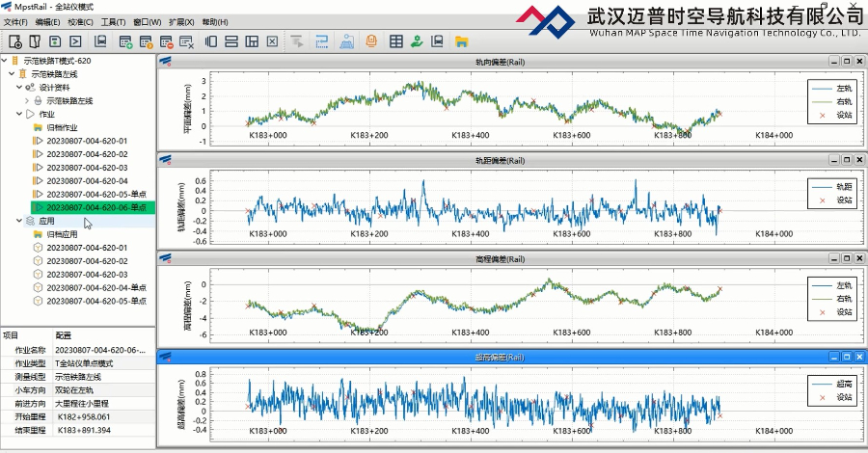Click the new project icon in toolbar
Viewport: 868px width, 453px height.
[14, 41]
